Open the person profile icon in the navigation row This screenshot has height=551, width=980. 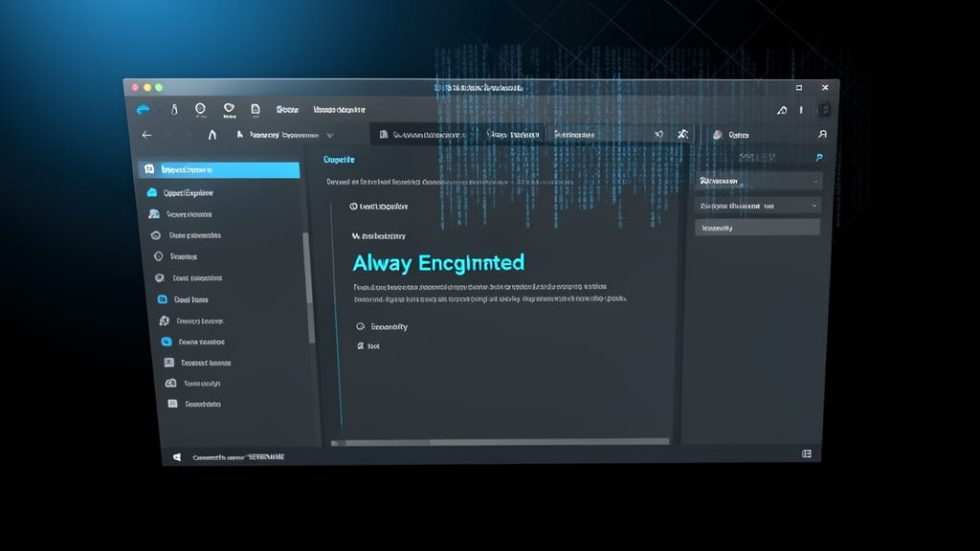click(822, 134)
